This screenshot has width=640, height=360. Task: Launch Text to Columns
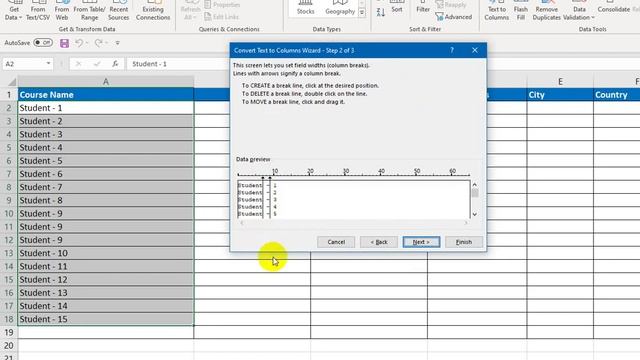[x=497, y=10]
